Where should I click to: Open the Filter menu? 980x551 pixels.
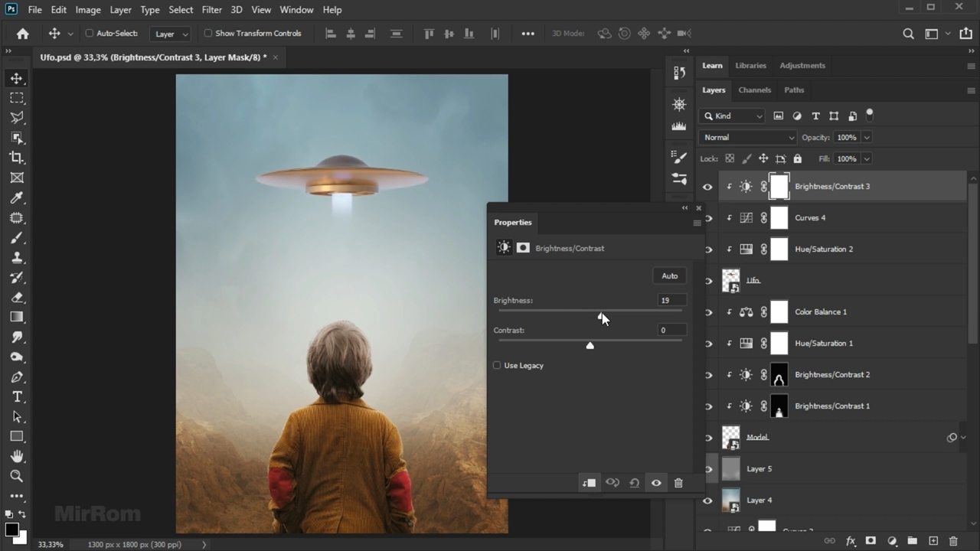(211, 10)
